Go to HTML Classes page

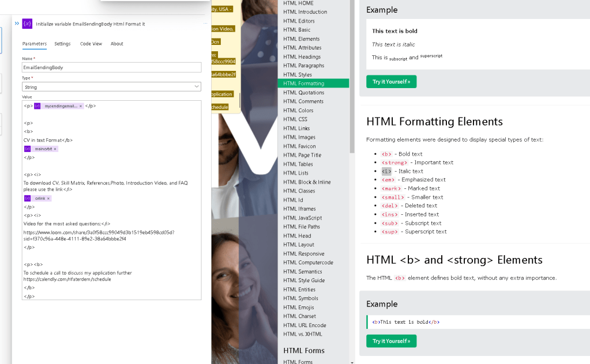(x=299, y=191)
